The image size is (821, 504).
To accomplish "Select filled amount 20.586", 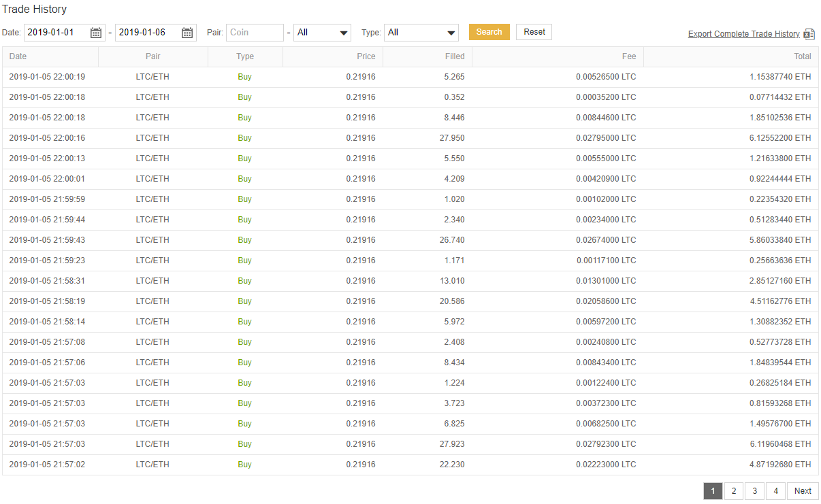I will (452, 301).
